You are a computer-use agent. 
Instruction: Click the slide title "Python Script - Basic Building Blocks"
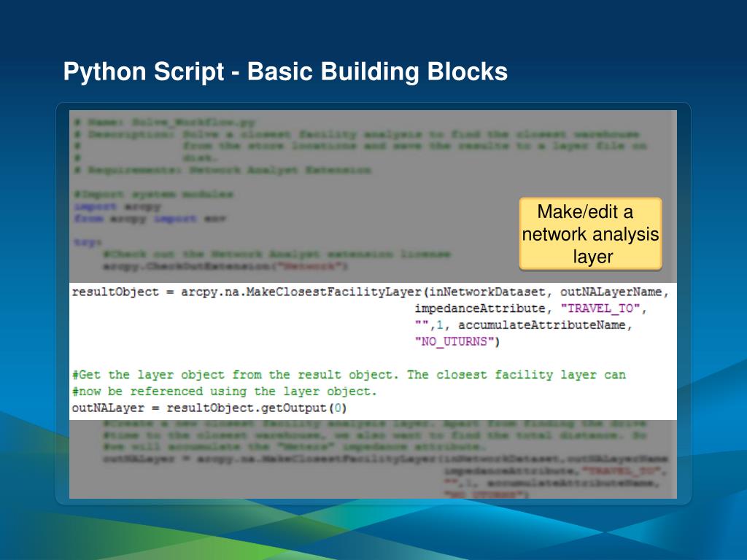pos(285,71)
